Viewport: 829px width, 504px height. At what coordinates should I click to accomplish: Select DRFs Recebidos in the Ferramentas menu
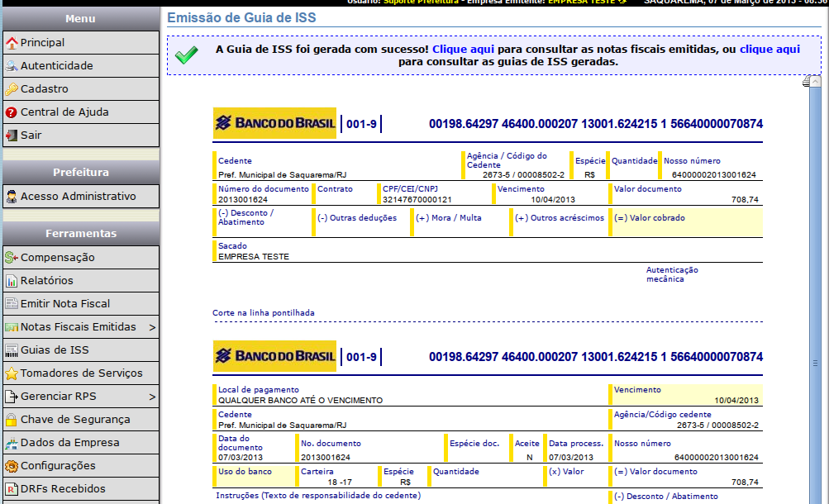[63, 489]
